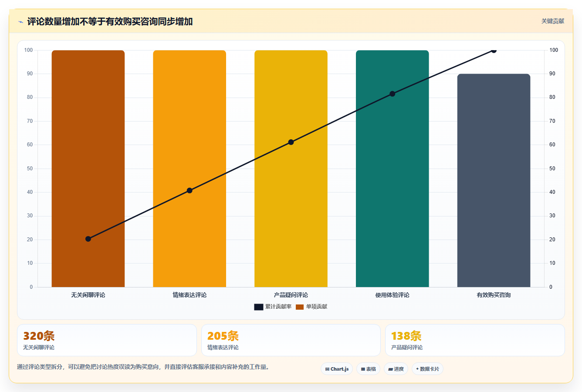Click the x-axis label 产品疑问评论
Image resolution: width=582 pixels, height=392 pixels.
click(291, 295)
